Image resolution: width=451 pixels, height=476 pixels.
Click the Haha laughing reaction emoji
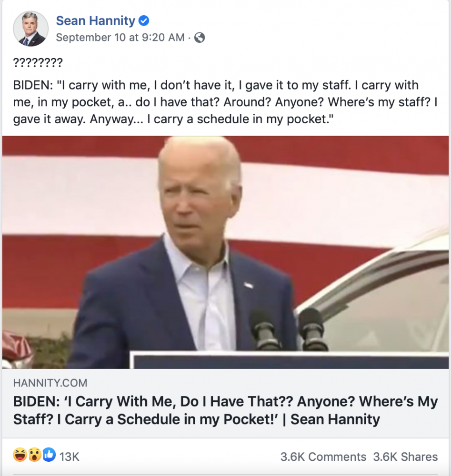20,456
